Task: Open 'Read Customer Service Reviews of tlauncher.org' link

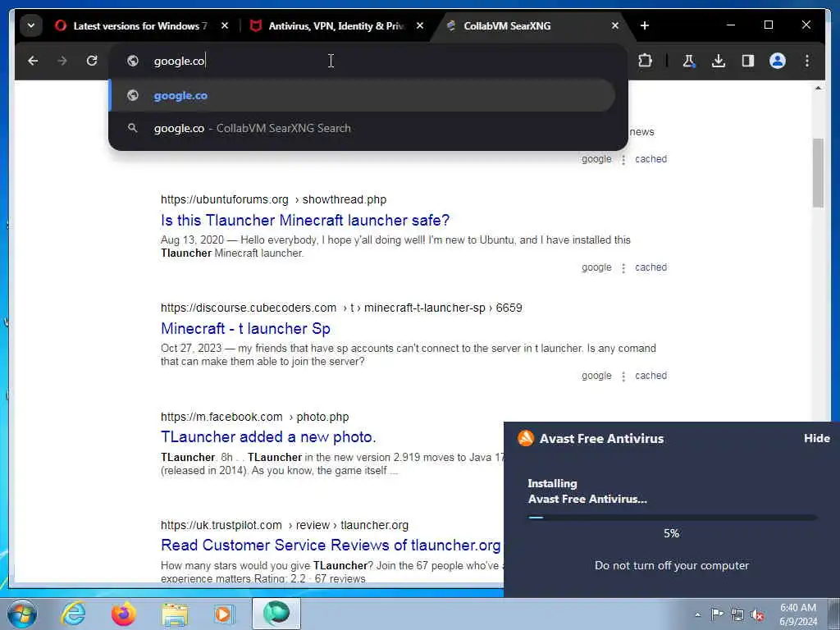Action: pos(331,545)
